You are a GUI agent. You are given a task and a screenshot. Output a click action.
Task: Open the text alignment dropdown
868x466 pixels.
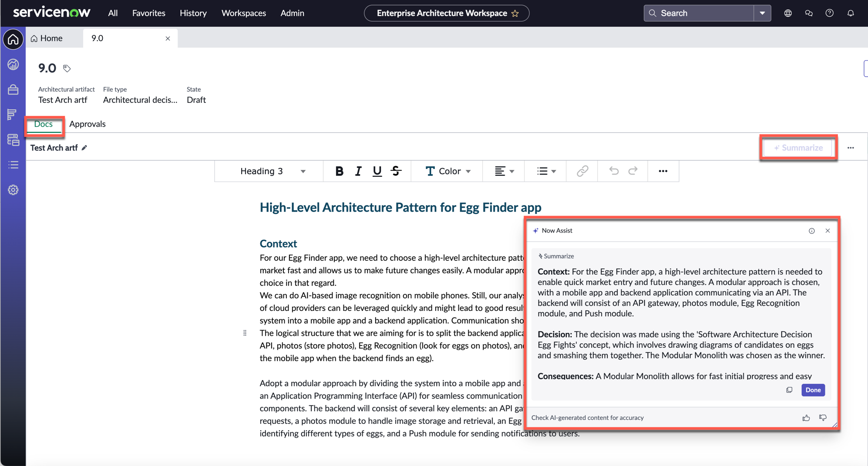[504, 171]
